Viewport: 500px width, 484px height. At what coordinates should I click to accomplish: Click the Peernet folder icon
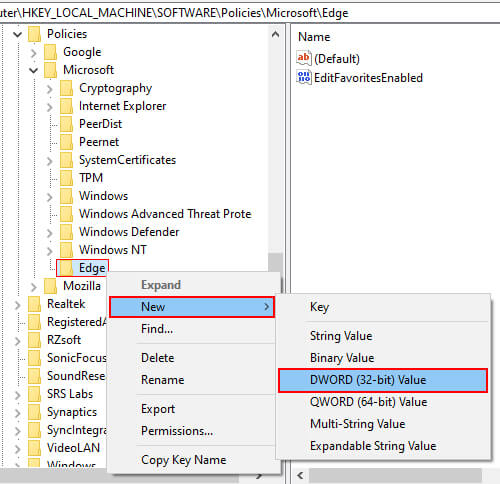[x=67, y=142]
